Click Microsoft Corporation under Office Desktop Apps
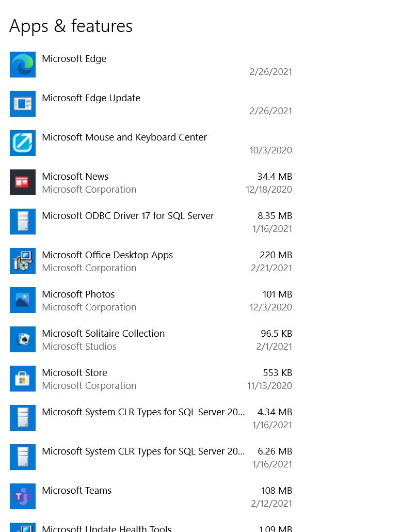Viewport: 417px width, 532px height. coord(89,268)
